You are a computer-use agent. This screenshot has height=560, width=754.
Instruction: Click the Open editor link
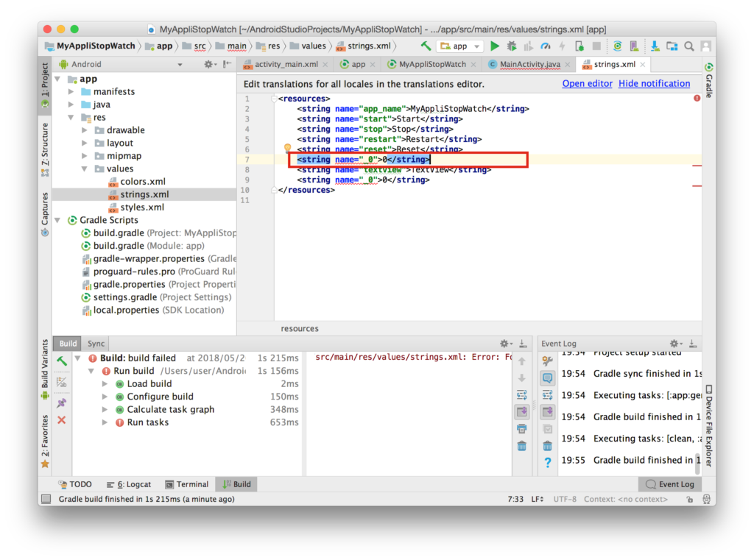coord(587,84)
